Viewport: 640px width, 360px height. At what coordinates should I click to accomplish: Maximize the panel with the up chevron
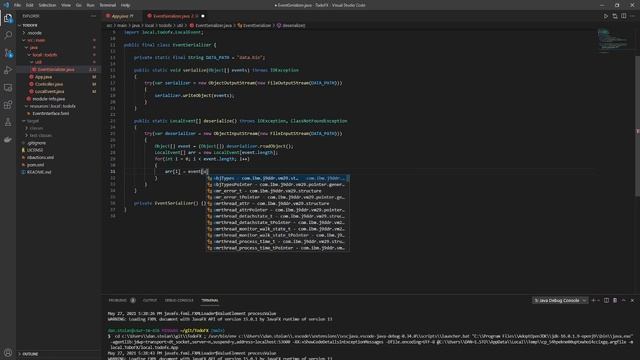[x=624, y=300]
